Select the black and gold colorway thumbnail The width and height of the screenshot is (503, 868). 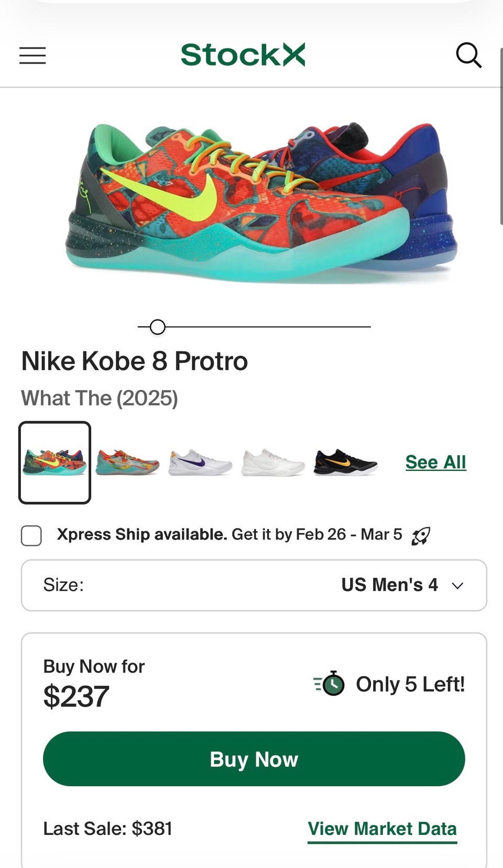pos(345,462)
